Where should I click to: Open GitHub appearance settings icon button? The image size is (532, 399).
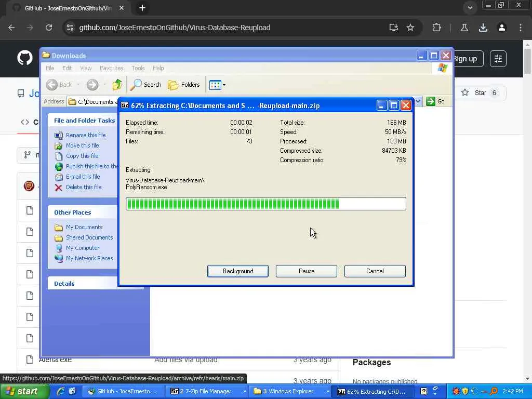coord(498,59)
